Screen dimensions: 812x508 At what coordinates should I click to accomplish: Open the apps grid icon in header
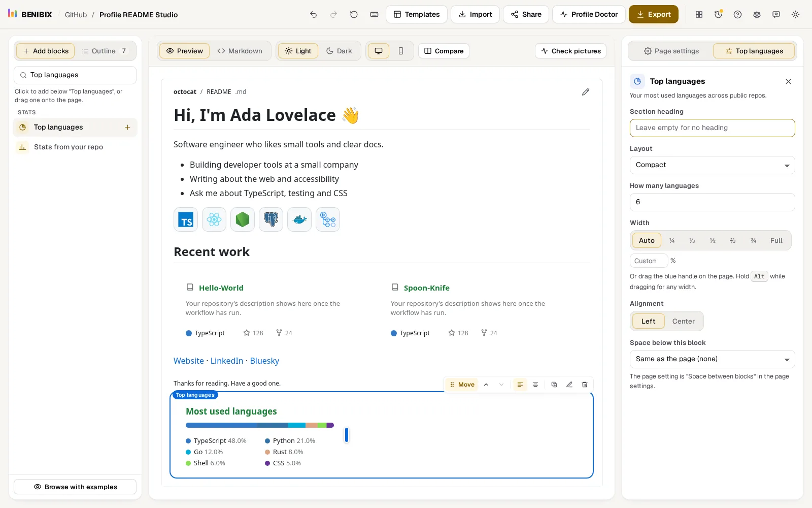point(699,15)
